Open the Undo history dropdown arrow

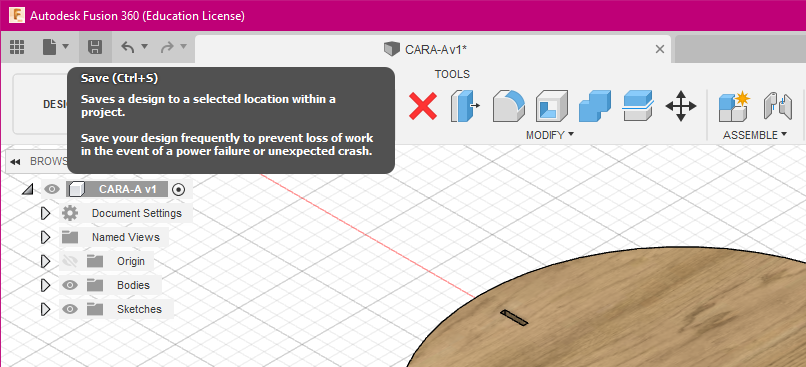pyautogui.click(x=144, y=47)
